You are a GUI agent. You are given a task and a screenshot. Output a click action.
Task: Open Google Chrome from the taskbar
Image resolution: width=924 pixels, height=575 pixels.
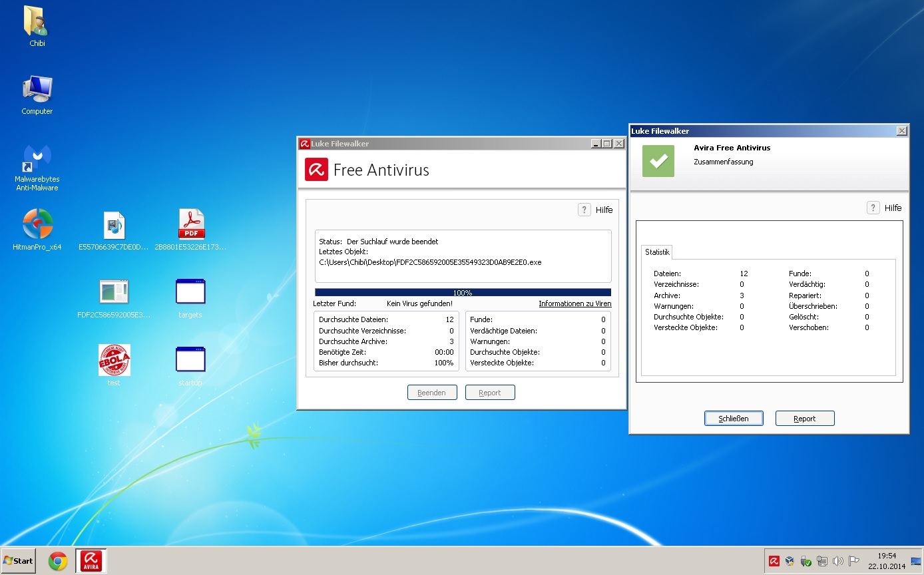point(58,561)
